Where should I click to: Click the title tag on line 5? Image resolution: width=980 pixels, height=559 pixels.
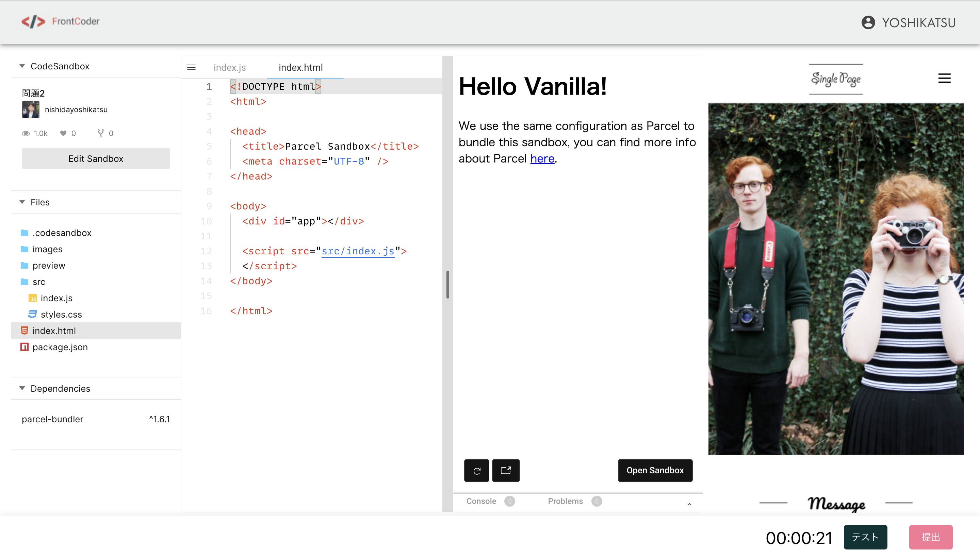click(x=330, y=146)
